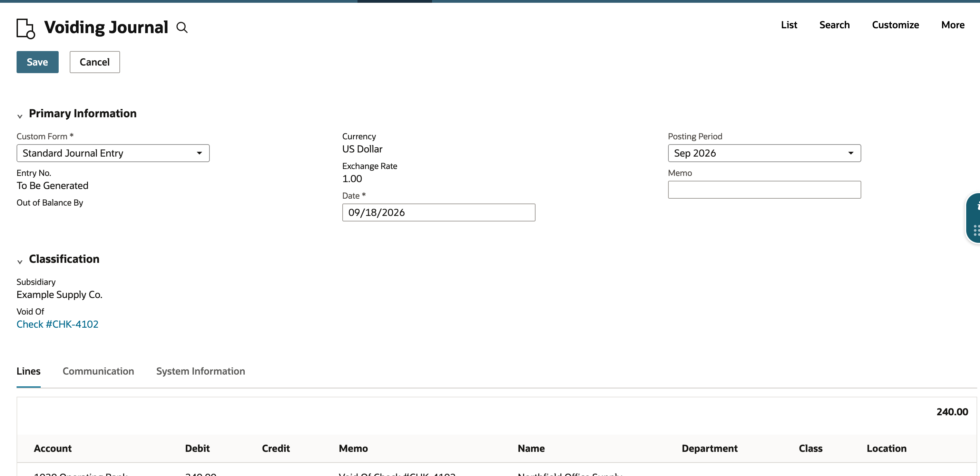This screenshot has width=980, height=476.
Task: Switch to the Communication tab
Action: coord(98,371)
